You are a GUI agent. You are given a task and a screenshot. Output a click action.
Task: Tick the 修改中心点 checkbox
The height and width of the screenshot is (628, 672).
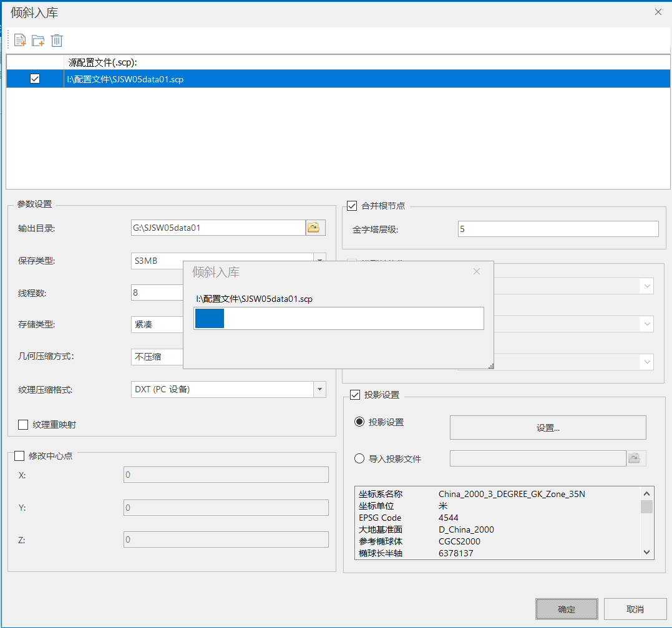(19, 456)
